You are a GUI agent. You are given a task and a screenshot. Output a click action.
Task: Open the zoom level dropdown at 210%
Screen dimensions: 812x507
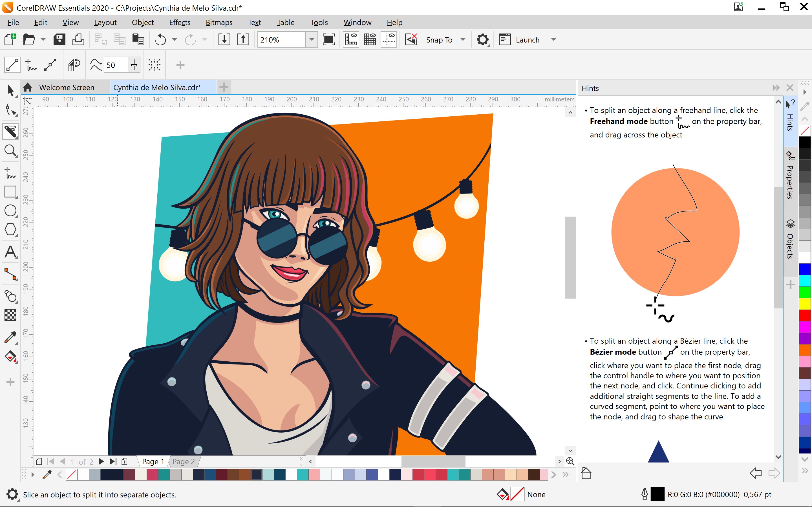point(310,39)
